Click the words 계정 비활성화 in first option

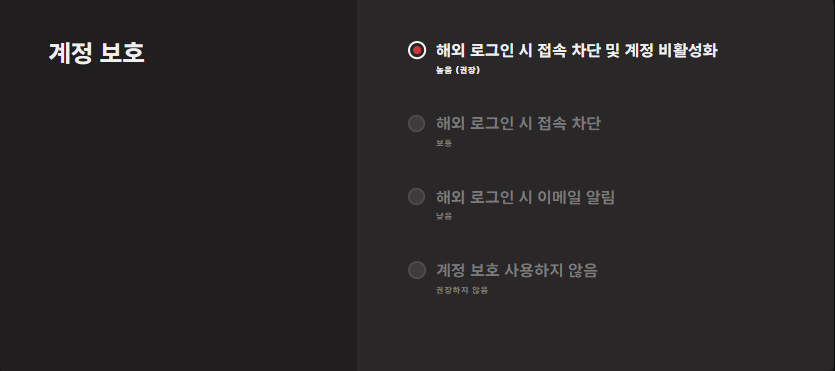click(x=671, y=51)
